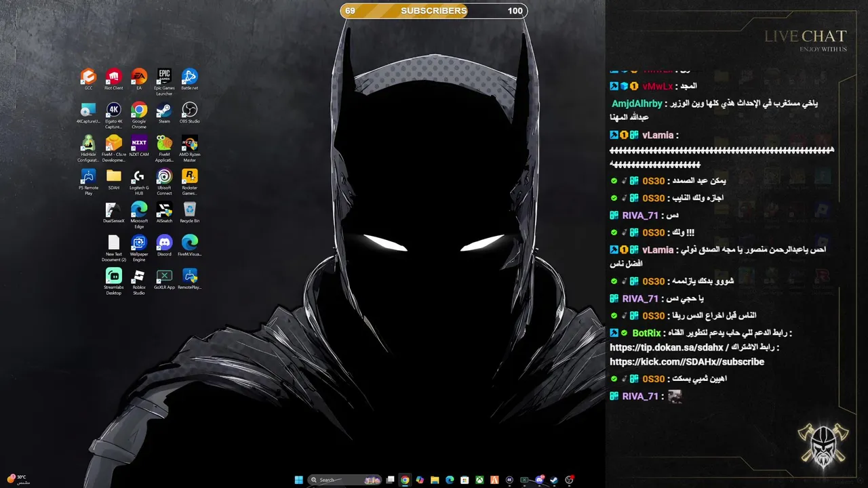Open Discord from the taskbar

click(x=539, y=480)
